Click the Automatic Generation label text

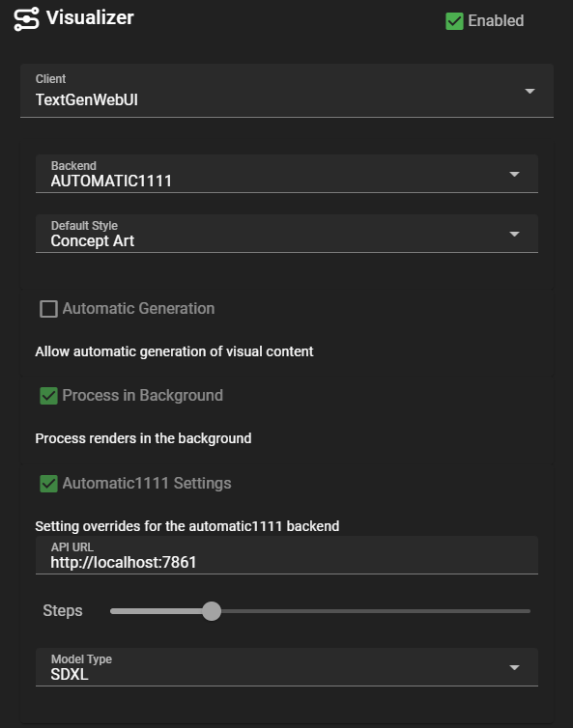(138, 308)
